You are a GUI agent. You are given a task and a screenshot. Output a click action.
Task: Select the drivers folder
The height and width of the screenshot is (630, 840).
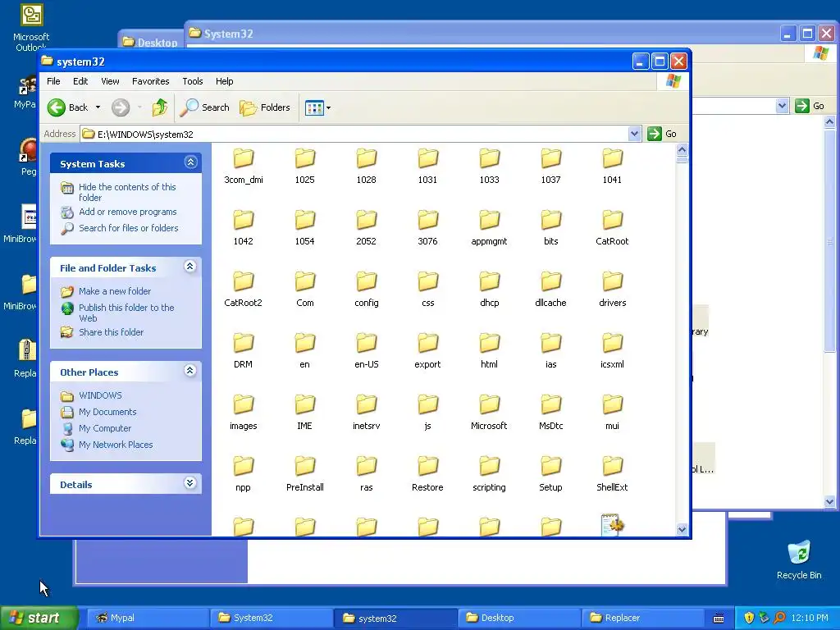(x=612, y=290)
